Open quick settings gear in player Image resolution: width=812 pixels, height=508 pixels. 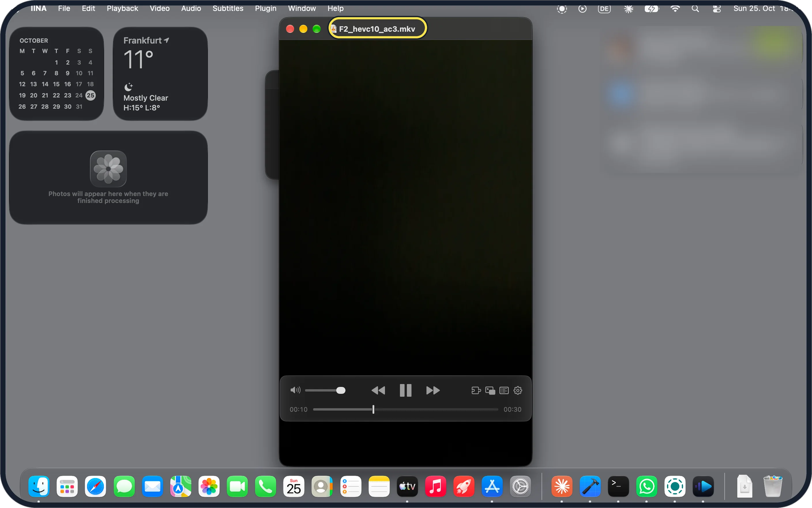coord(518,390)
